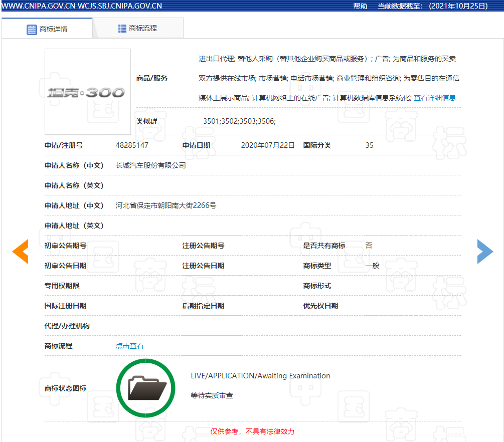Image resolution: width=504 pixels, height=442 pixels.
Task: Click the list icon on 商标流程 tab
Action: 122,29
